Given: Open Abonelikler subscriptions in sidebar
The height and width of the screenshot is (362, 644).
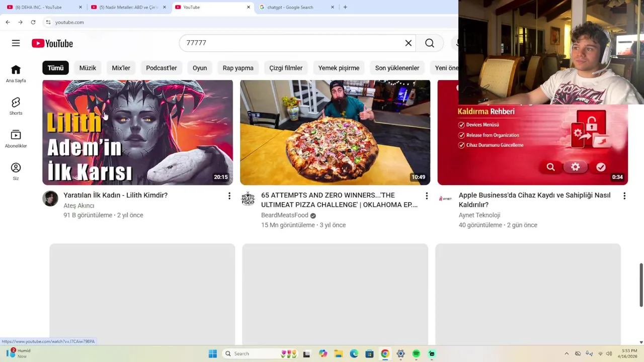Looking at the screenshot, I should tap(16, 139).
